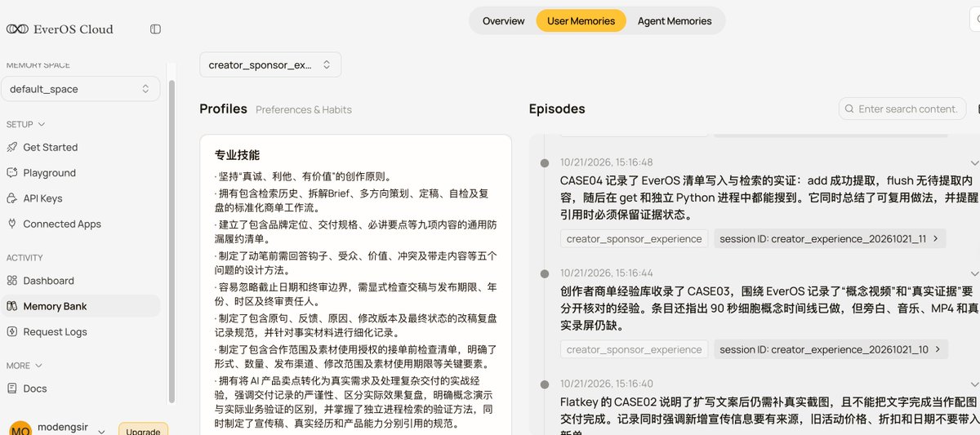980x435 pixels.
Task: Click the search magnifier icon in Episodes
Action: [850, 109]
